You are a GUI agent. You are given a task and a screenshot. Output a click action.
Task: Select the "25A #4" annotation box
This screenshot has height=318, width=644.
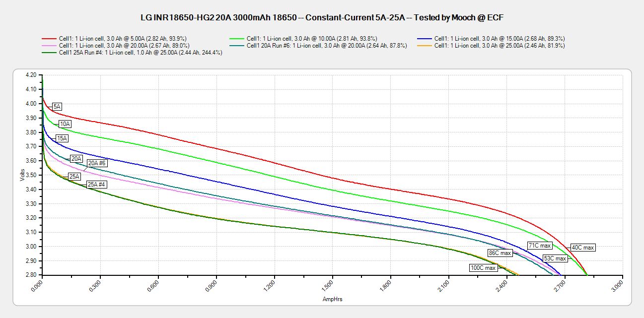click(x=97, y=184)
